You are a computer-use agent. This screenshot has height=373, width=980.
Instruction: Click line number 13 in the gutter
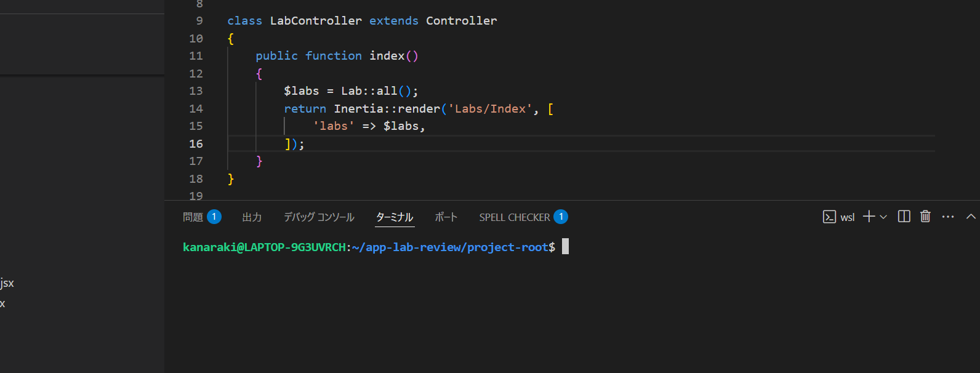(196, 90)
